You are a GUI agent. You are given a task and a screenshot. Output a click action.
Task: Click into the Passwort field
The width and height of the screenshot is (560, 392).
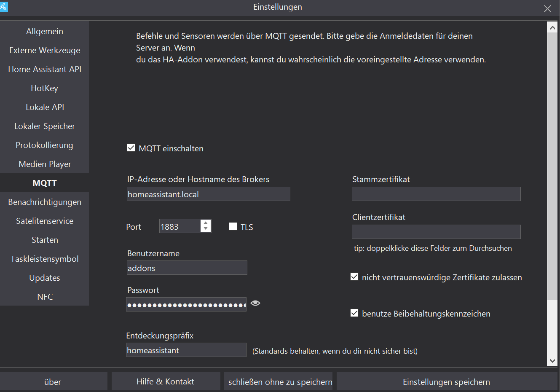coord(186,304)
